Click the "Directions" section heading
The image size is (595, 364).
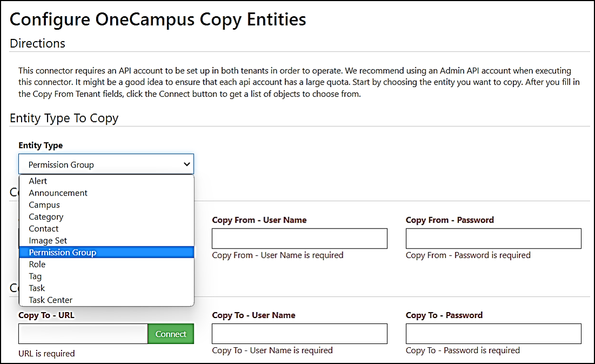pos(37,43)
